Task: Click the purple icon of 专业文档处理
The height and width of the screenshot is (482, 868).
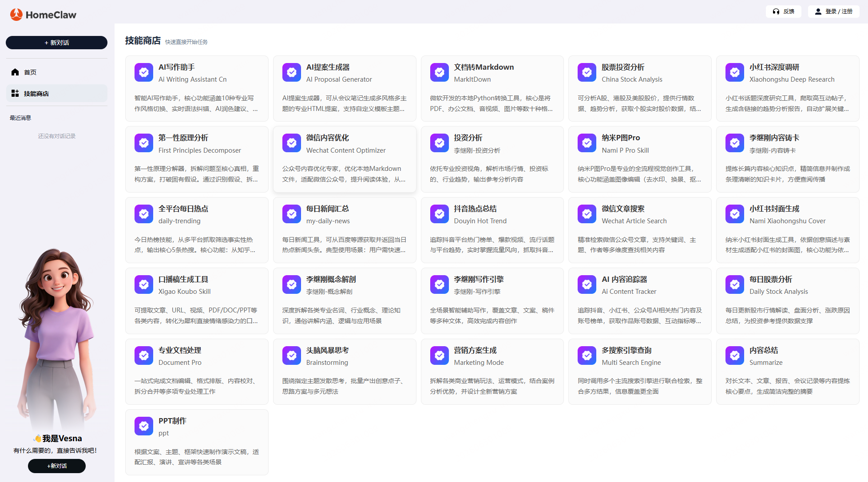Action: pyautogui.click(x=144, y=356)
